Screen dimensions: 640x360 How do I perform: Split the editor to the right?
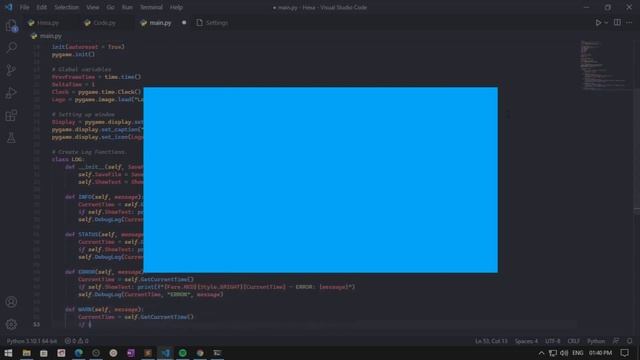(617, 22)
